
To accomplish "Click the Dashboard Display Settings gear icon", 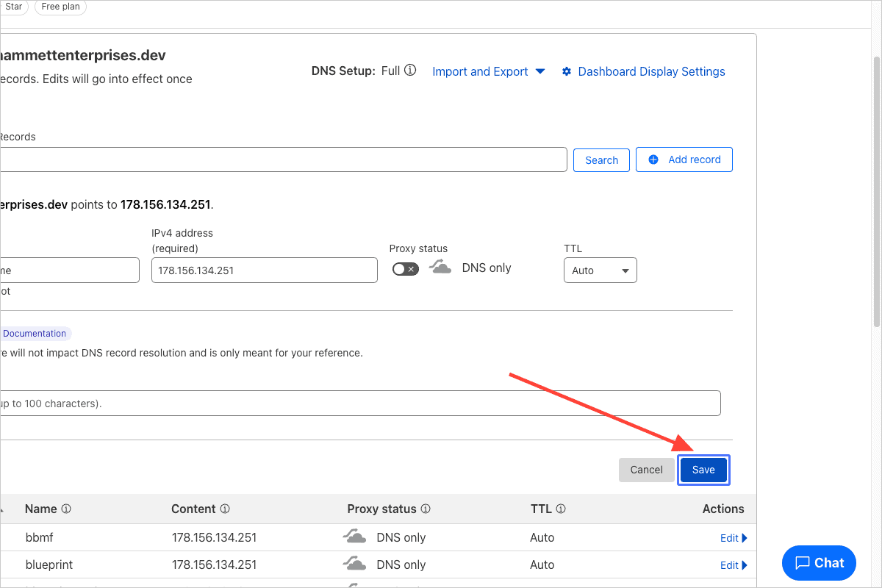I will coord(567,71).
